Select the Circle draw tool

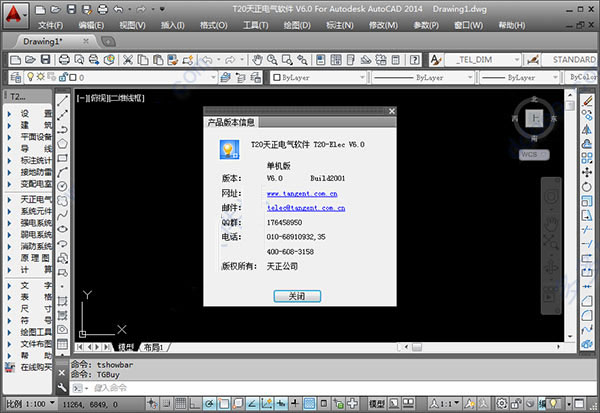62,186
